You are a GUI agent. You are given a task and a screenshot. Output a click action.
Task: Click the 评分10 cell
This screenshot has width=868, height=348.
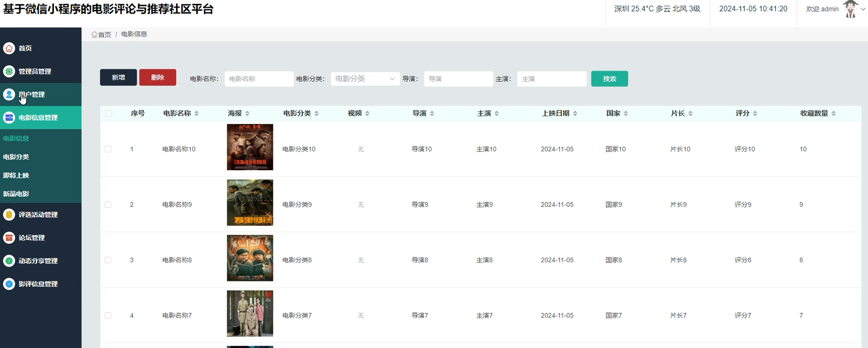[x=745, y=149]
